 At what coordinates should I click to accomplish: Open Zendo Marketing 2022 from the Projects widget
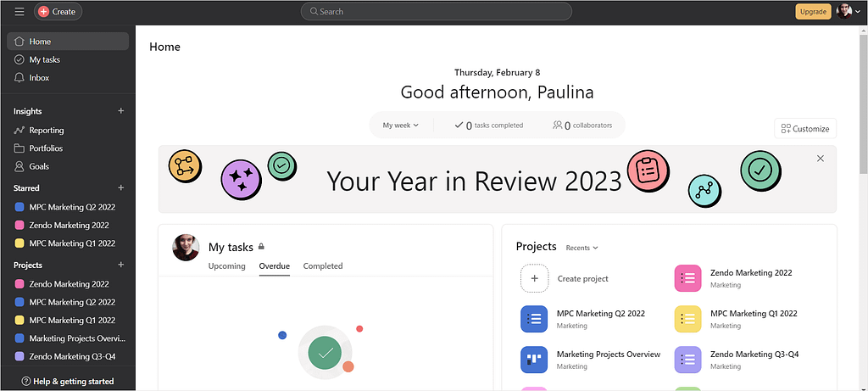(x=751, y=273)
